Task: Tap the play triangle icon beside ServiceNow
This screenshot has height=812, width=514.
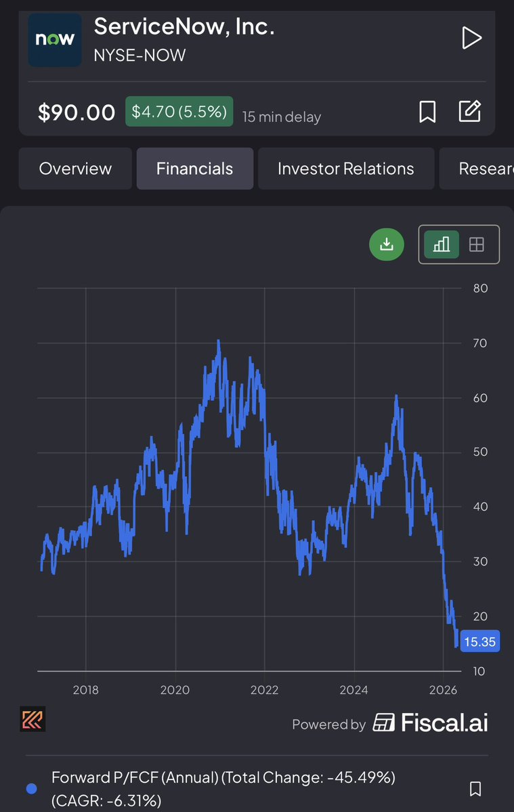Action: click(x=471, y=39)
